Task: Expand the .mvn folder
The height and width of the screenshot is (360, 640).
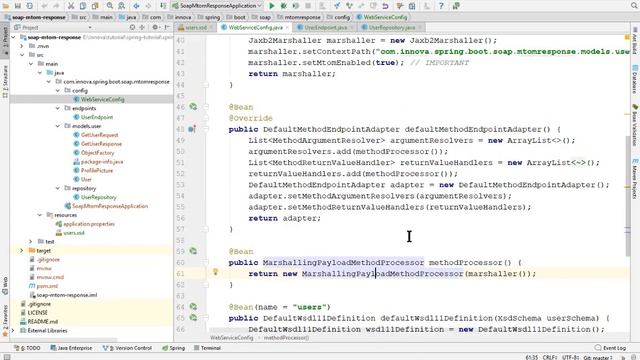Action: pyautogui.click(x=22, y=46)
